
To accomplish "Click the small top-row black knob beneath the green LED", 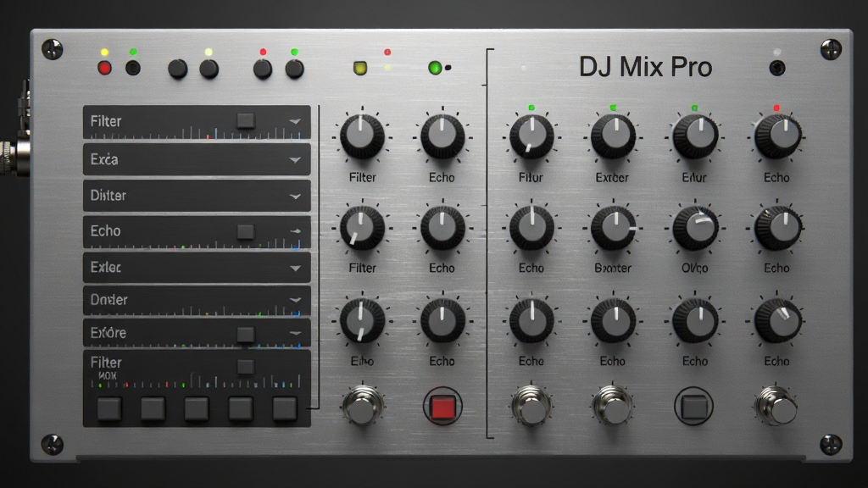I will pos(294,69).
